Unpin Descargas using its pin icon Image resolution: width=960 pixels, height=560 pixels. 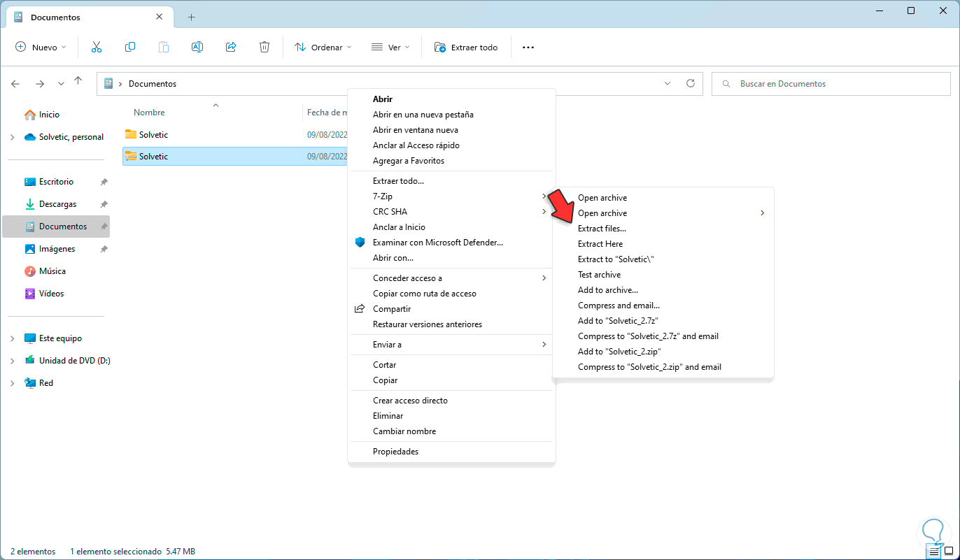(104, 204)
